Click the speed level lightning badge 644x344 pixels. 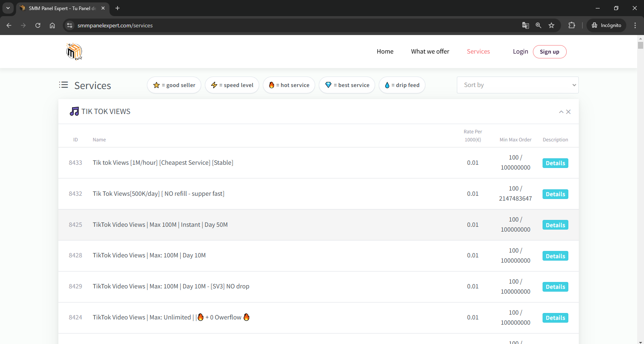click(x=232, y=85)
